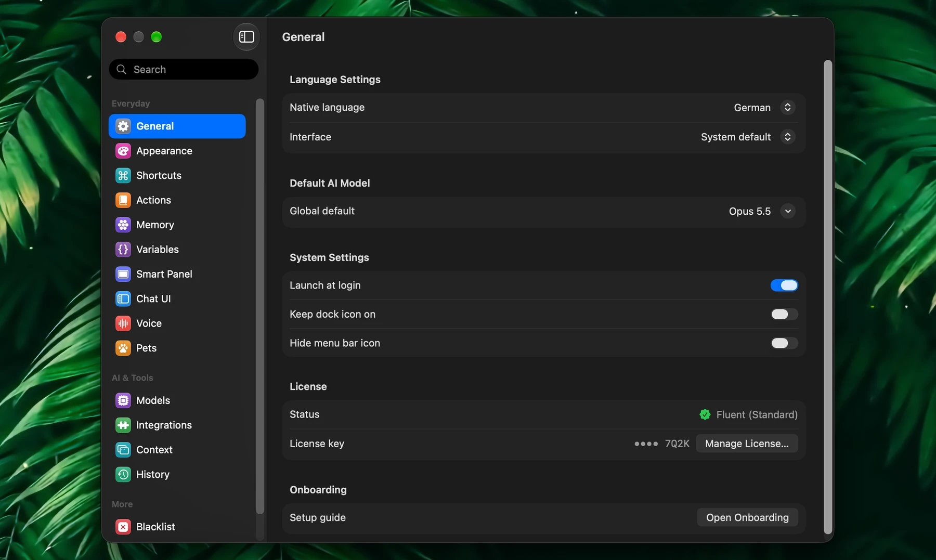This screenshot has width=936, height=560.
Task: Open the History section
Action: pos(177,474)
